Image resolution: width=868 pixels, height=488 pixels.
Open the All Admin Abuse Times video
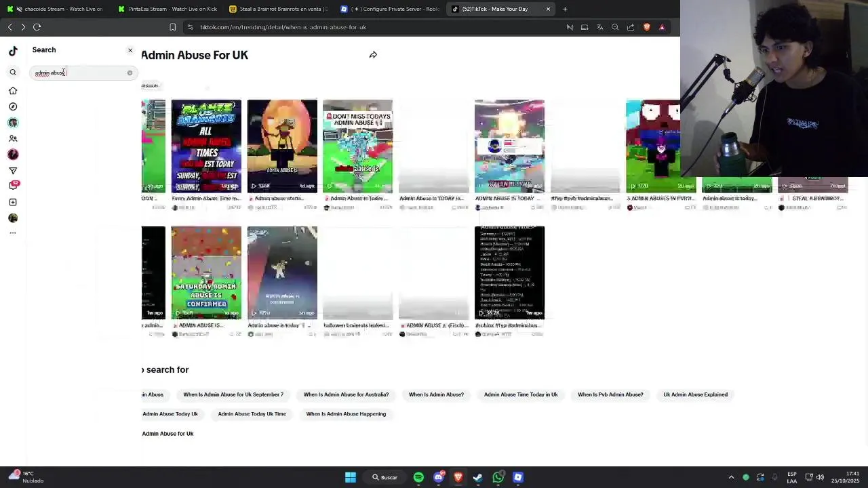[206, 146]
